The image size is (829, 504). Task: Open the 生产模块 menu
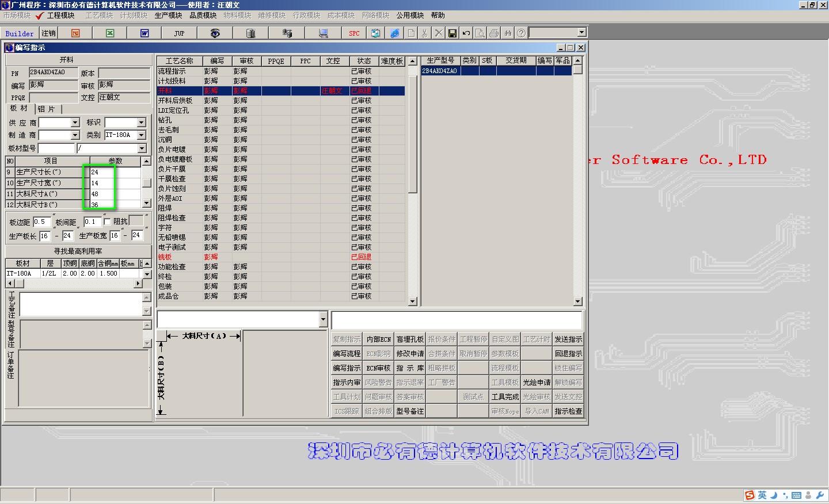[168, 16]
